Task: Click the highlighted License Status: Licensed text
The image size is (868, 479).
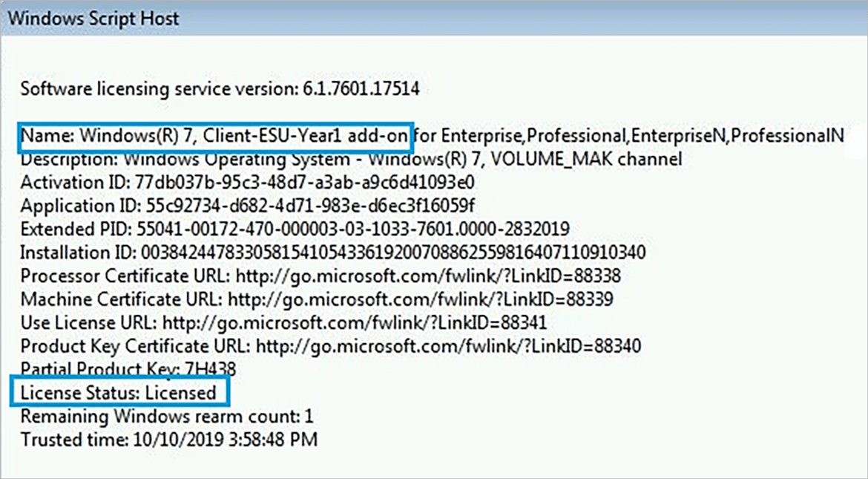Action: 119,393
